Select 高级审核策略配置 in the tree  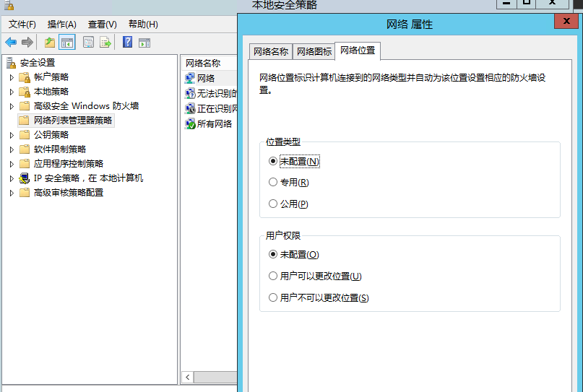pyautogui.click(x=69, y=193)
